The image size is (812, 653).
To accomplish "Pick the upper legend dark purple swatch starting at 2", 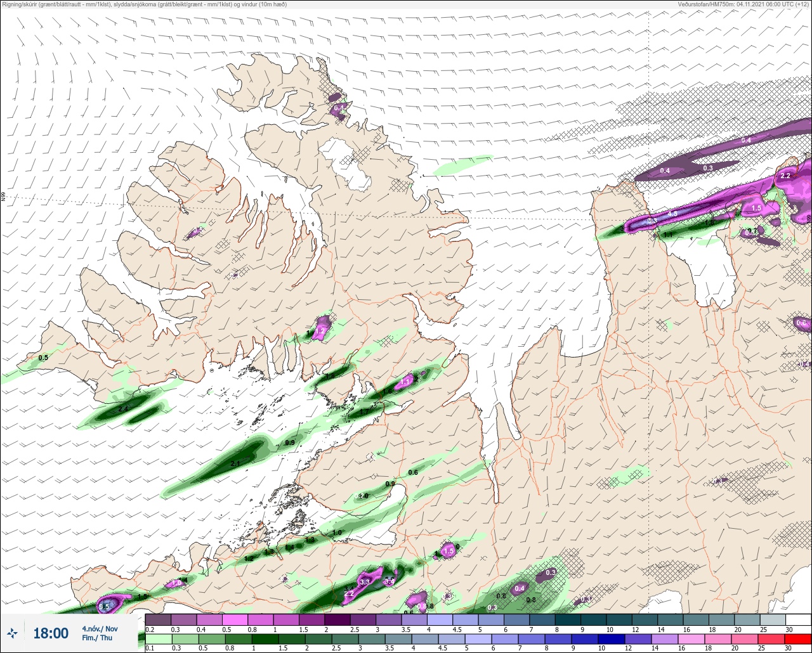I will pyautogui.click(x=337, y=619).
